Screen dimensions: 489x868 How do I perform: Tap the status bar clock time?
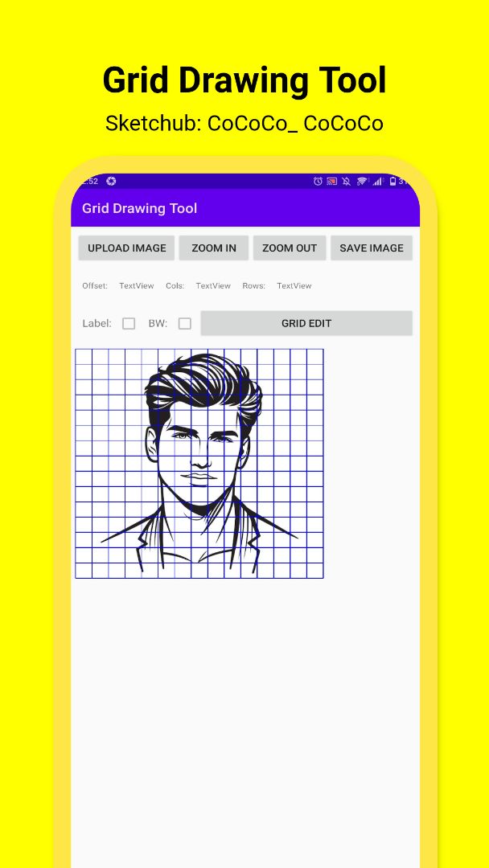click(88, 182)
